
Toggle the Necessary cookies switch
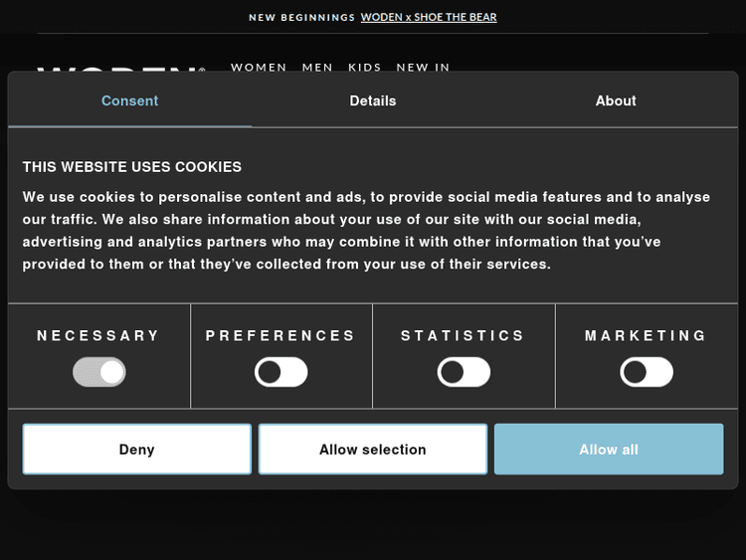tap(99, 373)
